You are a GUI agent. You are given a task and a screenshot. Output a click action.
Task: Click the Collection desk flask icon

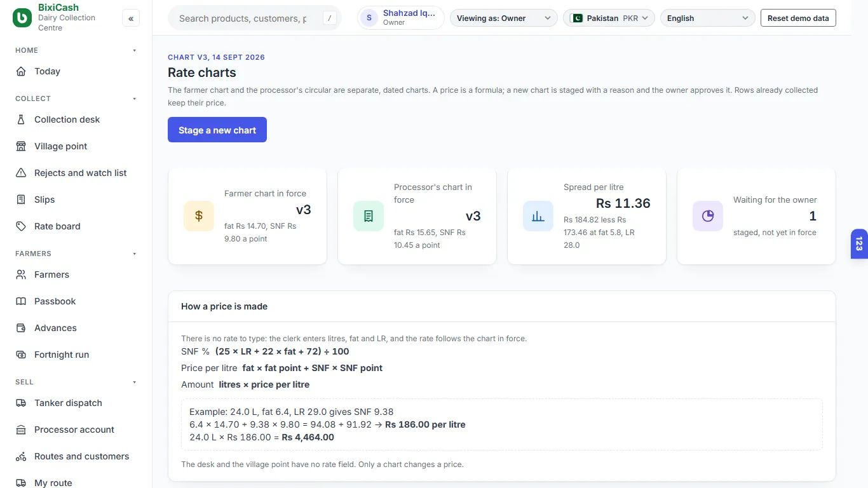(x=21, y=119)
